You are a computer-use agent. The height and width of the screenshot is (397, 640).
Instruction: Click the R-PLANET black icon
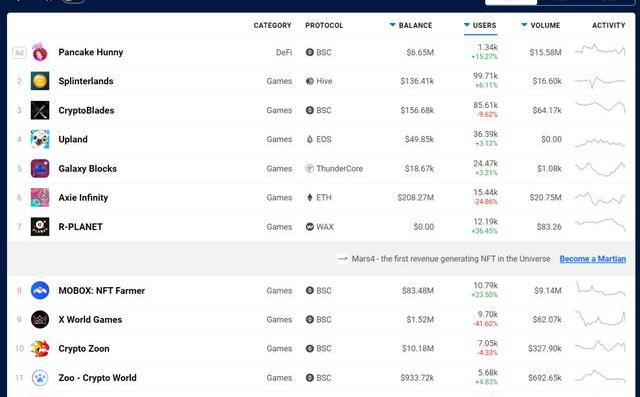pos(40,226)
